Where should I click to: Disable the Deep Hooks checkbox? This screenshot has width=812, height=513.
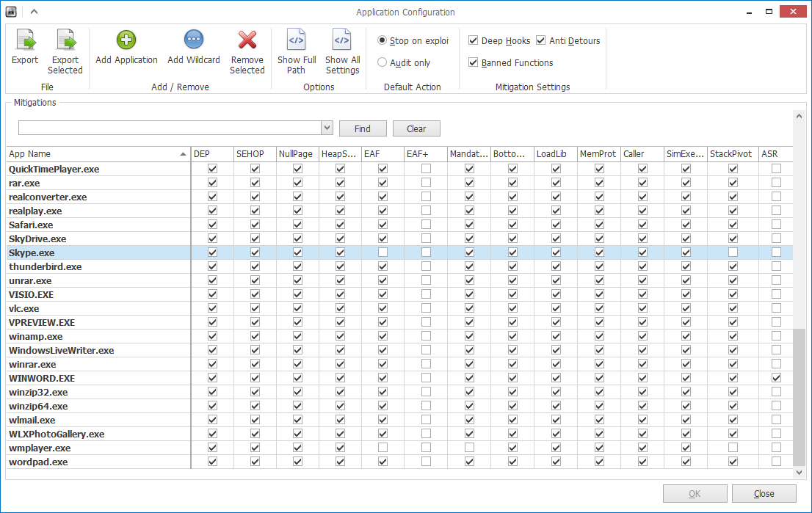[474, 41]
